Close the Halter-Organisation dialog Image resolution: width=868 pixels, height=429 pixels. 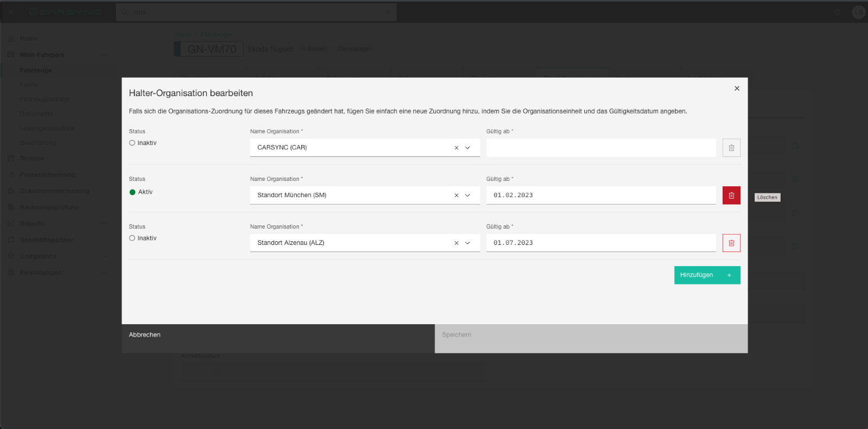point(737,89)
